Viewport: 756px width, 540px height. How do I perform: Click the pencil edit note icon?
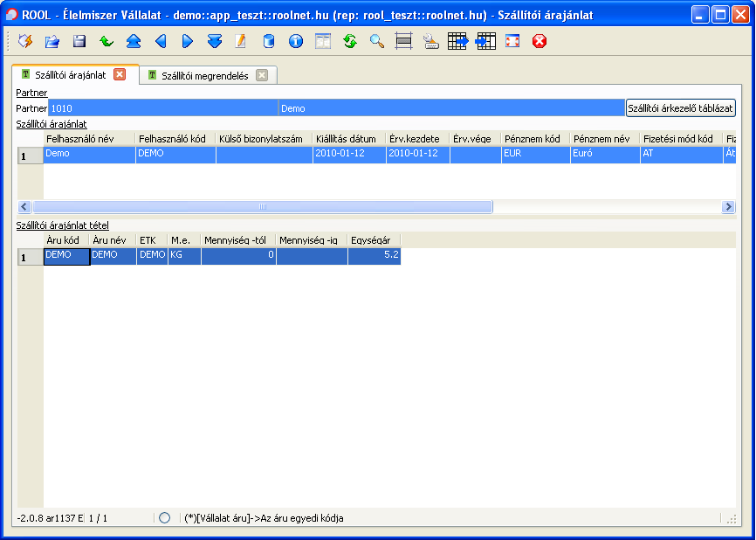(241, 41)
